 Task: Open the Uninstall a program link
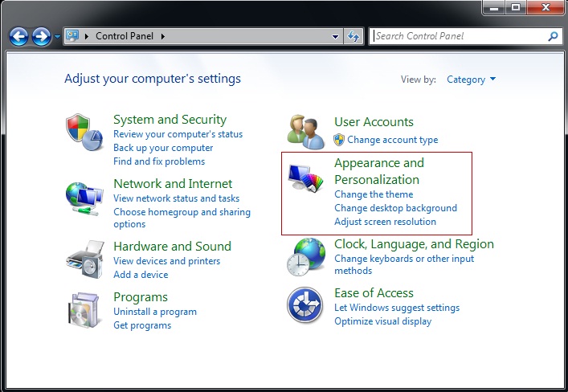coord(155,312)
